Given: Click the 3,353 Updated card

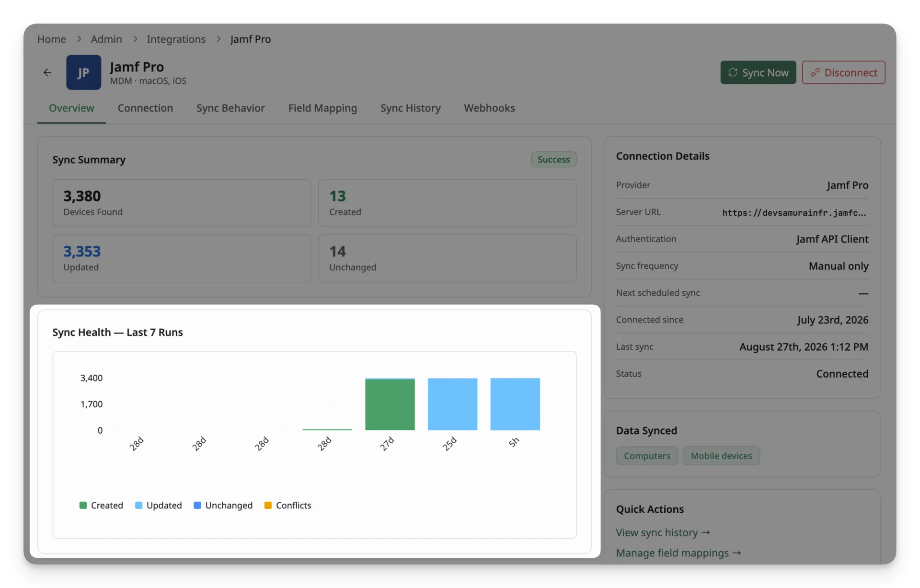Looking at the screenshot, I should (x=182, y=258).
